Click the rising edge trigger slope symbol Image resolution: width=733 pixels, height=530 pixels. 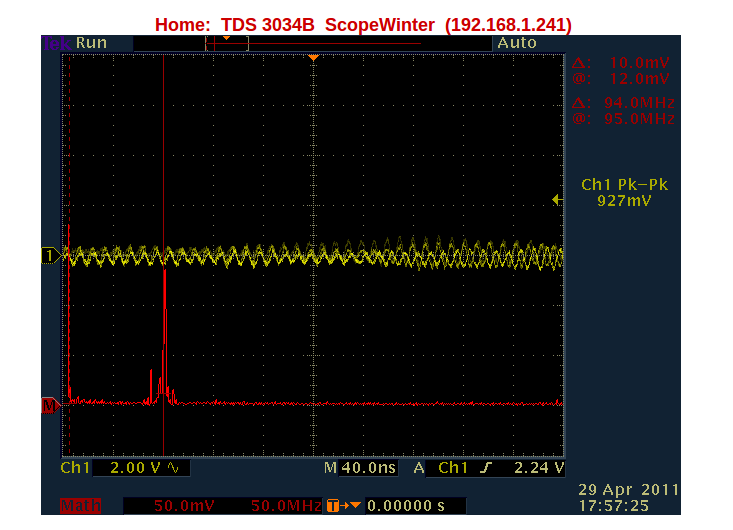(x=486, y=467)
